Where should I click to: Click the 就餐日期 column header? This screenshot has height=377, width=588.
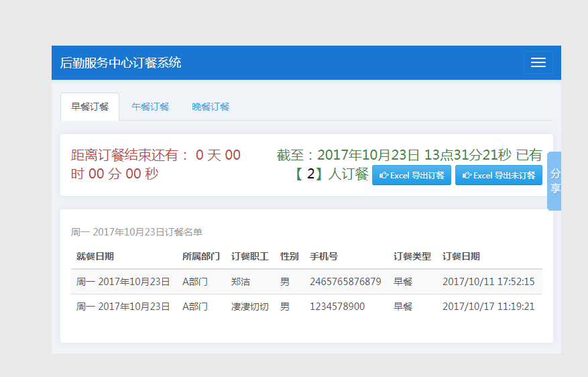tap(95, 256)
